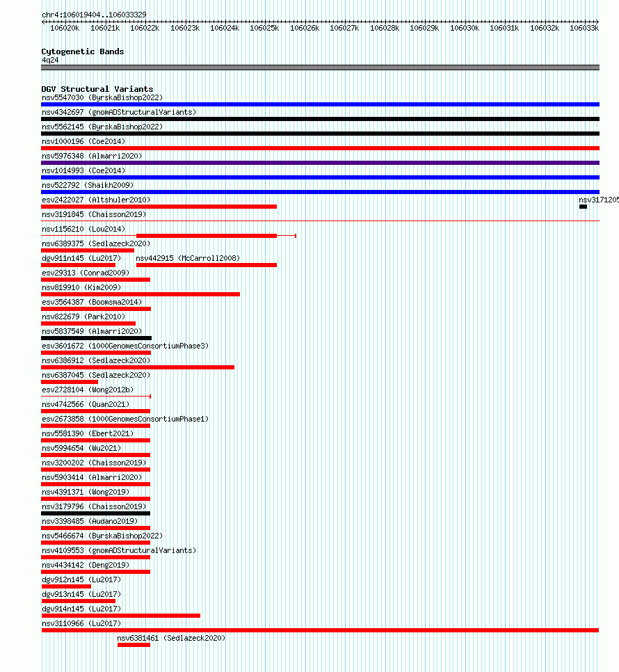Open nsv1014993 (Coe2014) label
The width and height of the screenshot is (619, 672).
pyautogui.click(x=83, y=170)
